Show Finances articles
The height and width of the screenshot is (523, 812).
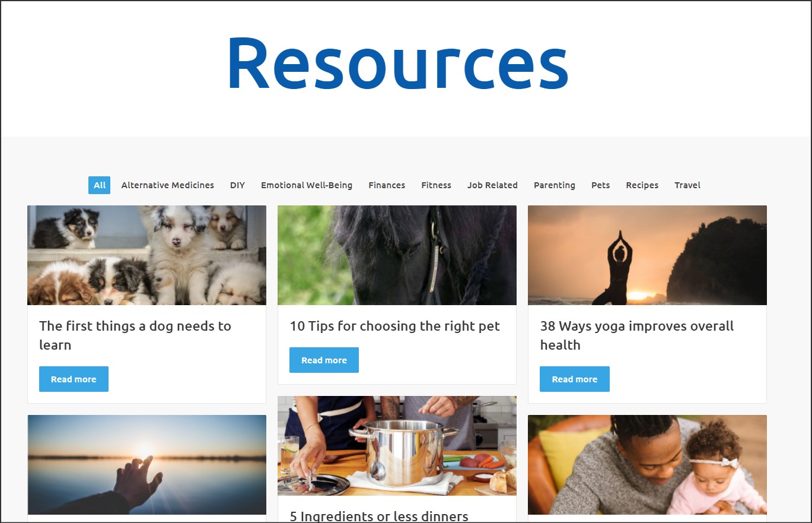click(x=387, y=185)
